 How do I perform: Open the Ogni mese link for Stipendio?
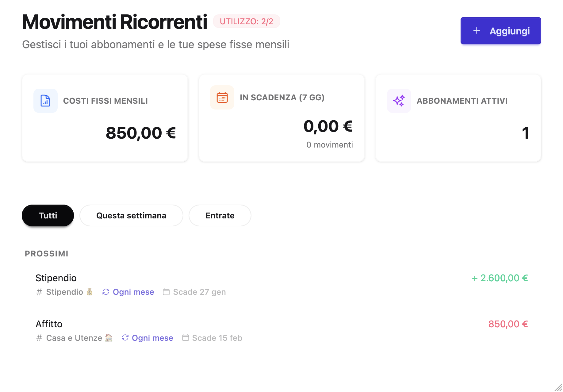tap(133, 292)
